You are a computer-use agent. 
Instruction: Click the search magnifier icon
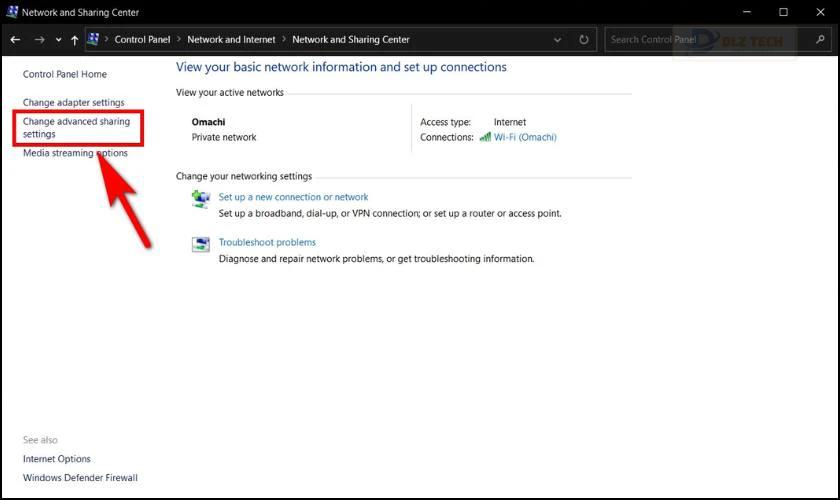820,39
